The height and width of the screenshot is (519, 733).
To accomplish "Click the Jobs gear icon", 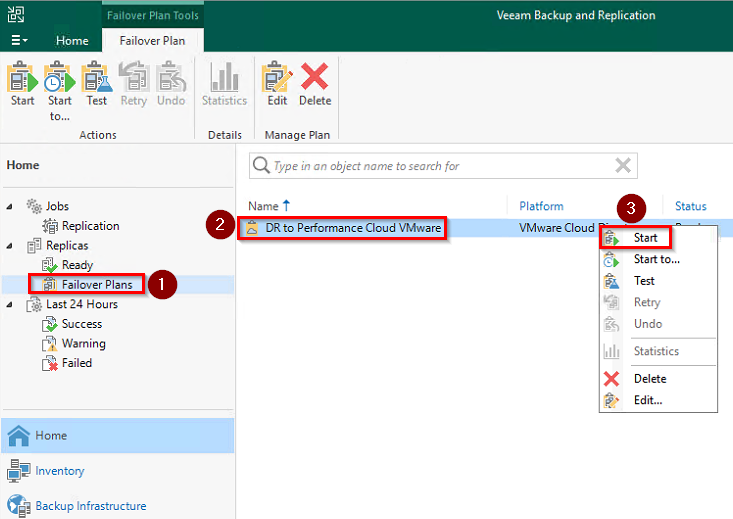I will pos(34,206).
